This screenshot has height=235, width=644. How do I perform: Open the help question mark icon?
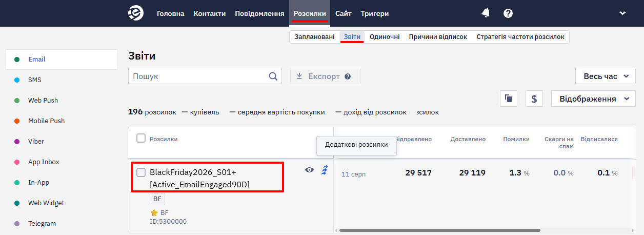pos(508,13)
